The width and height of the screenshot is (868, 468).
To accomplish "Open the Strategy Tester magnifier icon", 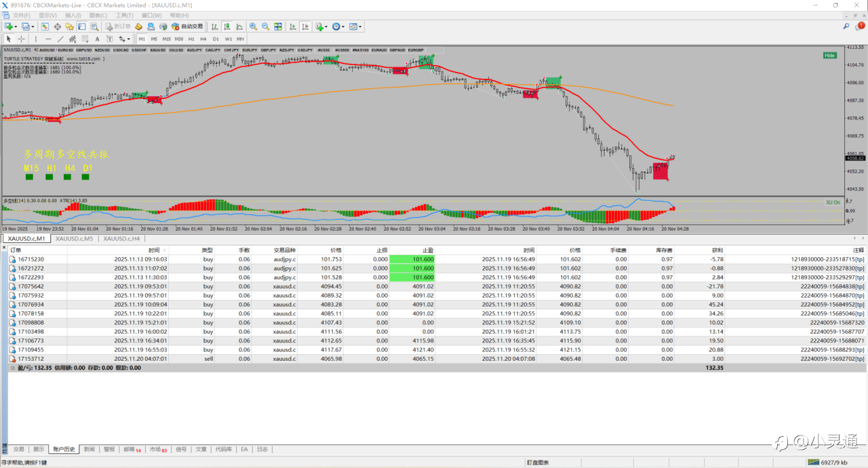I will tap(94, 26).
